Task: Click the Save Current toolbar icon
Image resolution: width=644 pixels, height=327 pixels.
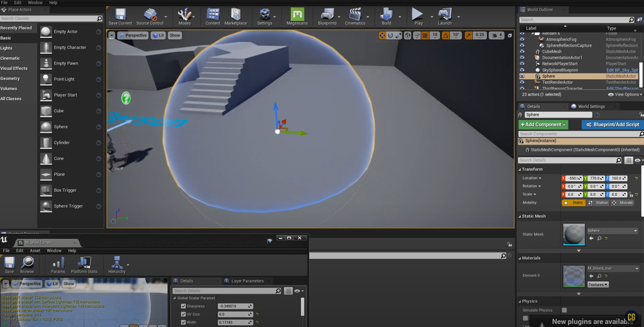Action: [x=120, y=16]
